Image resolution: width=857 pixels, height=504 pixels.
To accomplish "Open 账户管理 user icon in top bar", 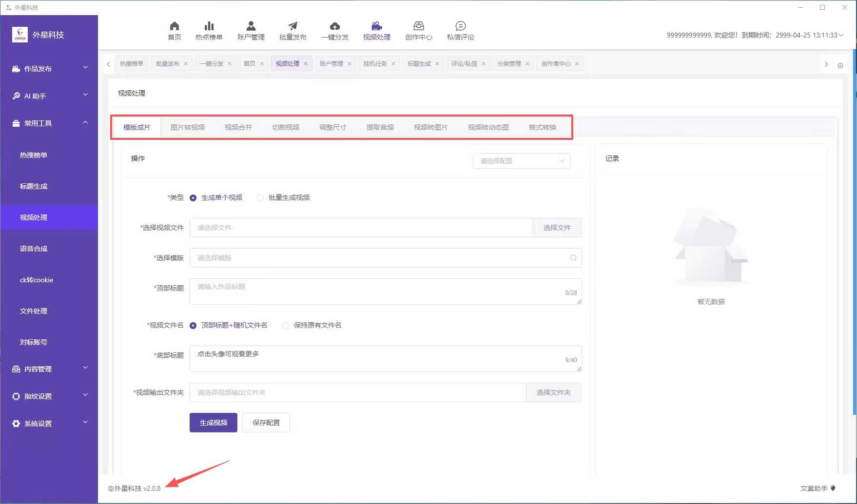I will [251, 26].
